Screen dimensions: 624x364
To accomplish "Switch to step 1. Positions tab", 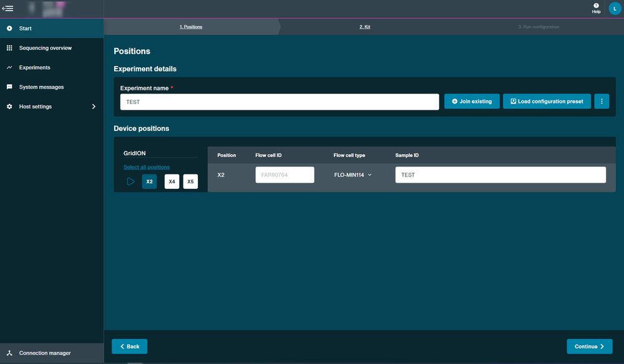I will click(190, 27).
